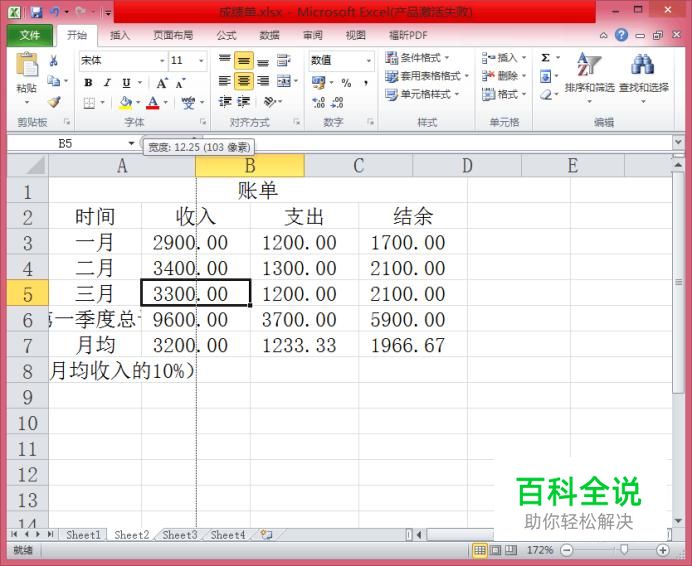Expand Format as Table (套用表格格式)

[x=426, y=76]
